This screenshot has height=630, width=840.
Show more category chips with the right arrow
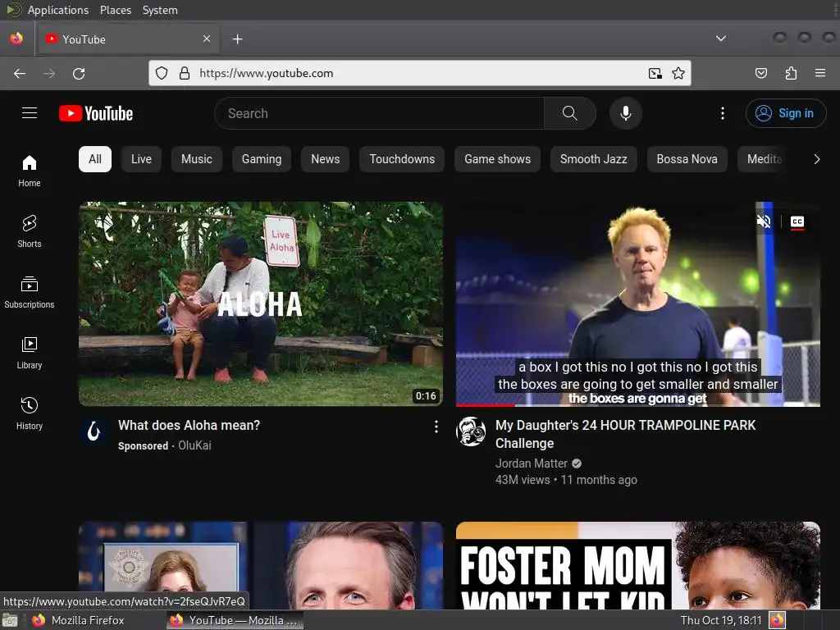point(816,159)
